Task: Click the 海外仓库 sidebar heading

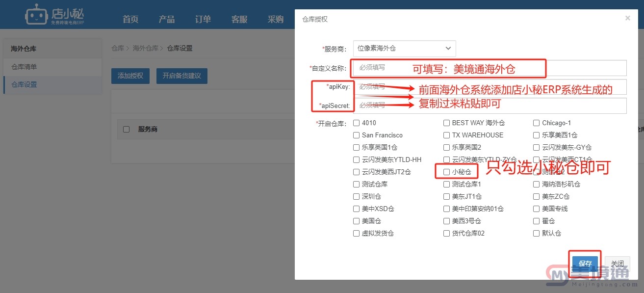Action: [x=24, y=49]
